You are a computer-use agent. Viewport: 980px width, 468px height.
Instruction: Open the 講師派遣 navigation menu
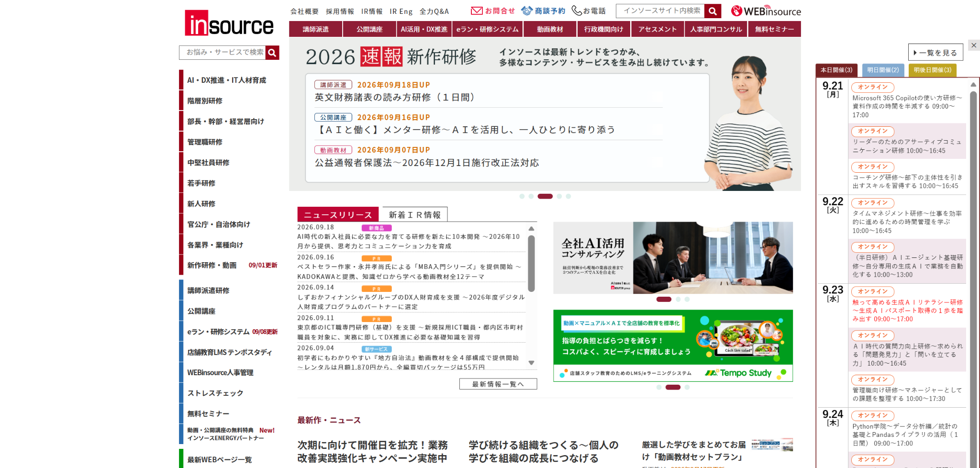(316, 29)
